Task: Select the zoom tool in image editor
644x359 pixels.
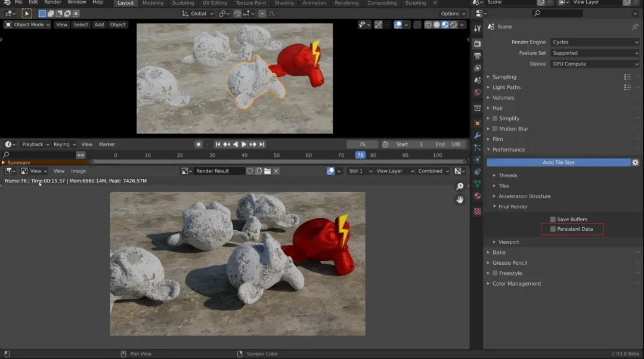Action: 460,187
